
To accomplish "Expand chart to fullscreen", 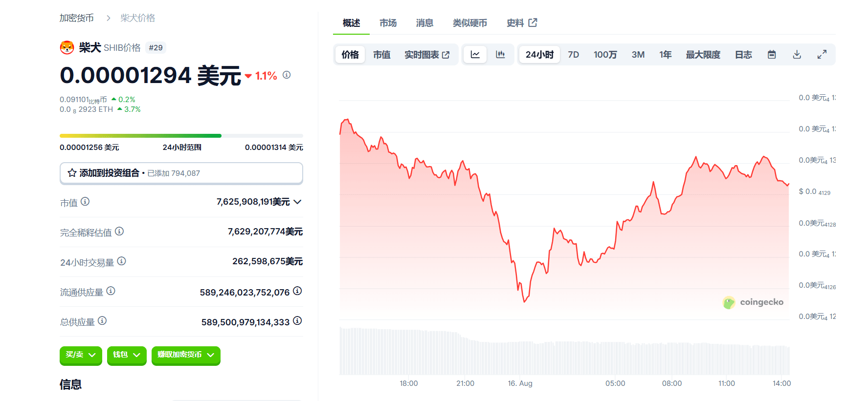I will click(x=822, y=55).
